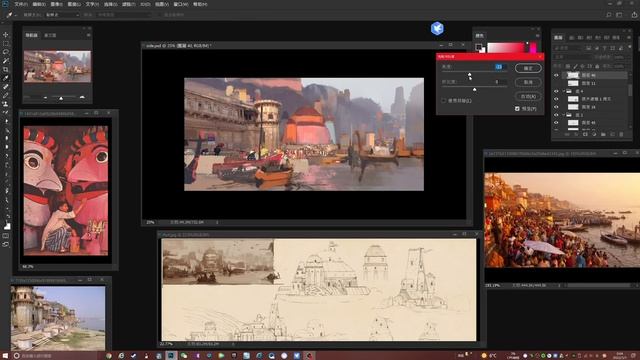The width and height of the screenshot is (640, 360).
Task: Open the Navigator panel options menu
Action: click(x=88, y=35)
